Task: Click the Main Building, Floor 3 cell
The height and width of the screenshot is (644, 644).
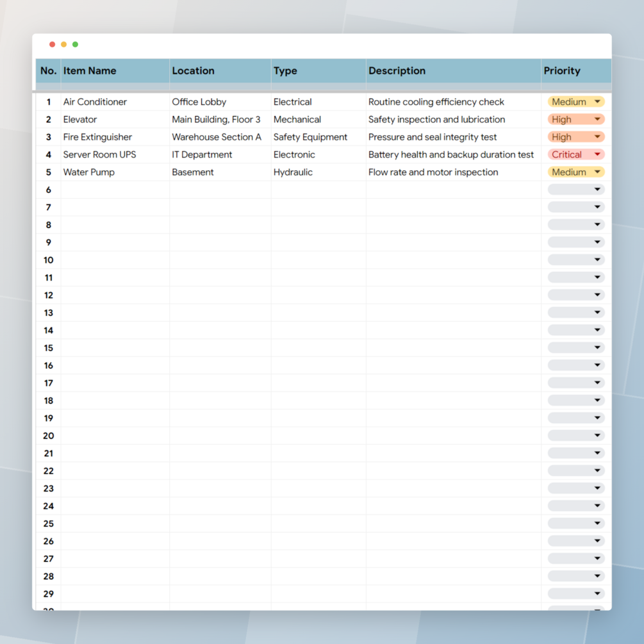Action: [x=220, y=120]
